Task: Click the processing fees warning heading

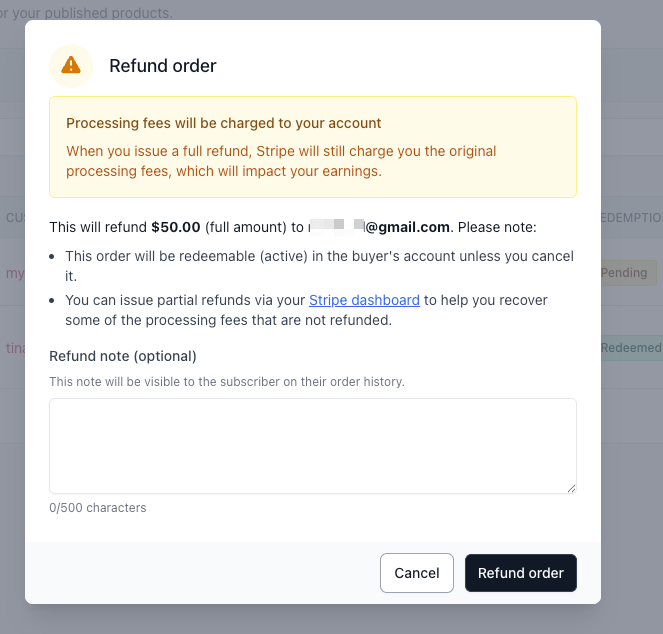Action: [x=223, y=124]
